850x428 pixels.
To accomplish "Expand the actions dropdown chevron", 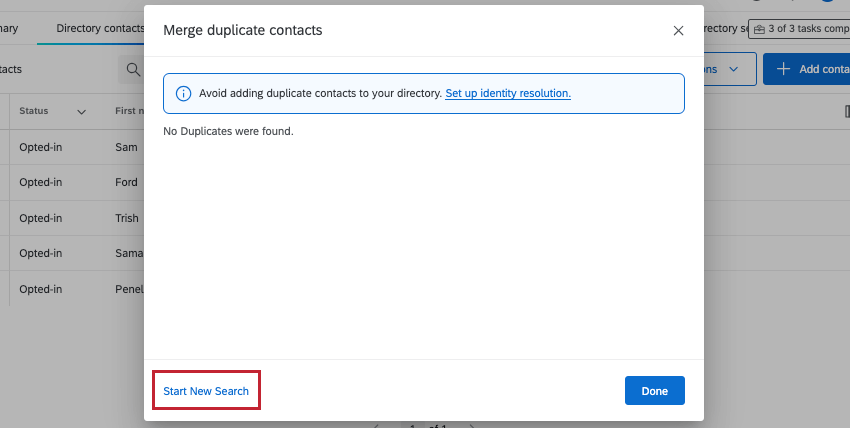I will click(x=735, y=69).
